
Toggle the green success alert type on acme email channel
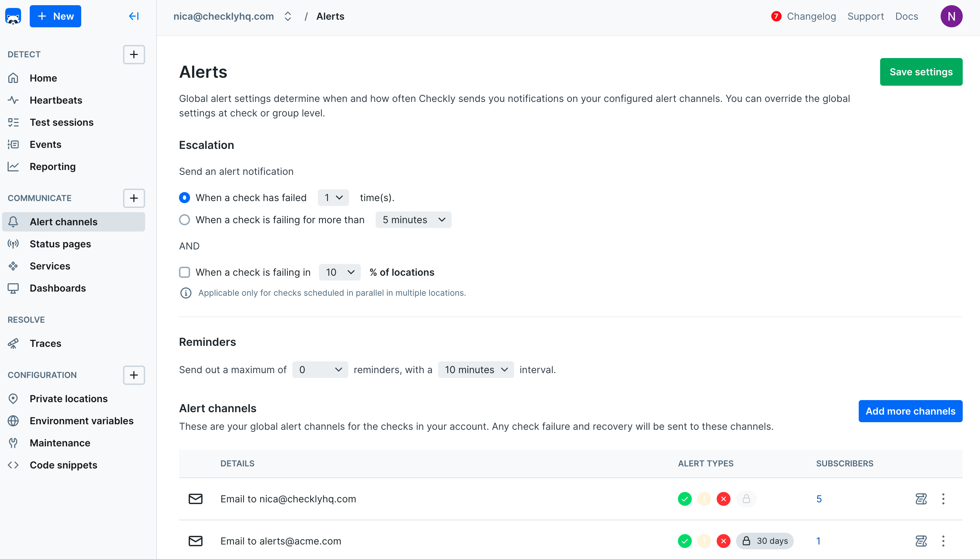pos(685,541)
